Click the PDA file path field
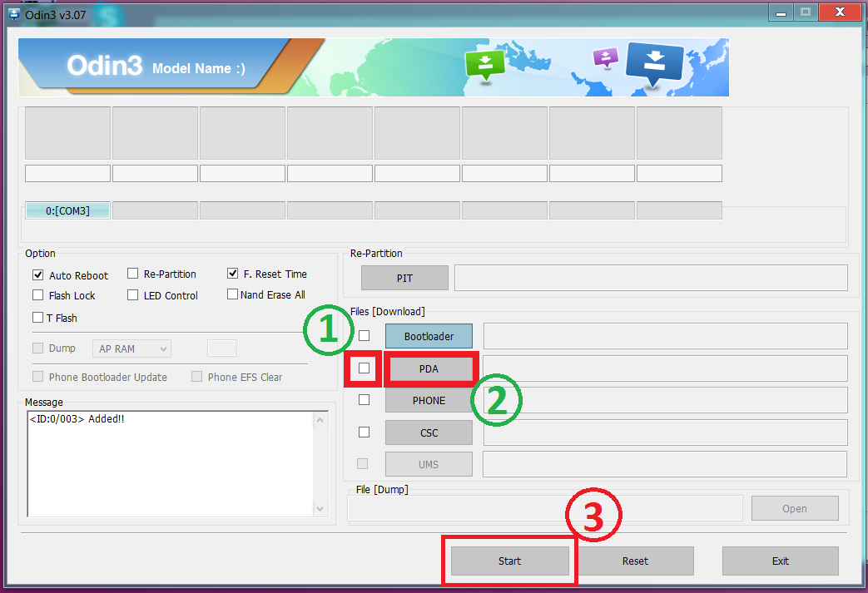The image size is (868, 593). coord(666,368)
